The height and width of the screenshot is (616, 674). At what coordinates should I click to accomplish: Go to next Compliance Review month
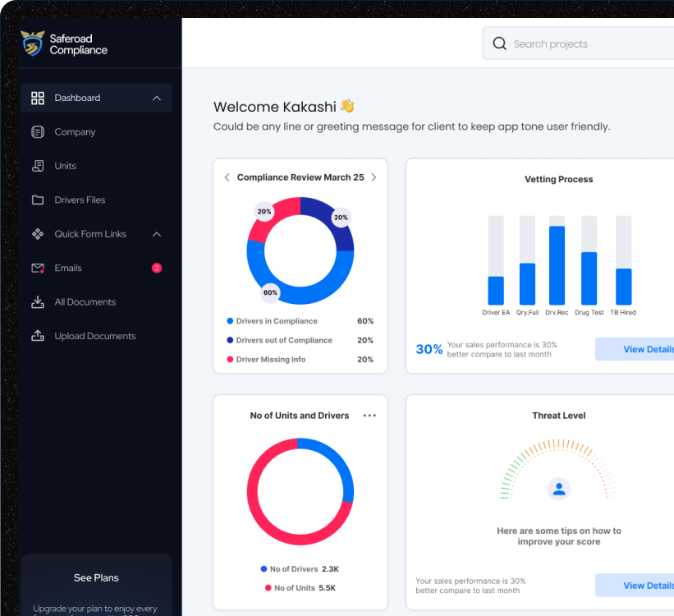374,177
